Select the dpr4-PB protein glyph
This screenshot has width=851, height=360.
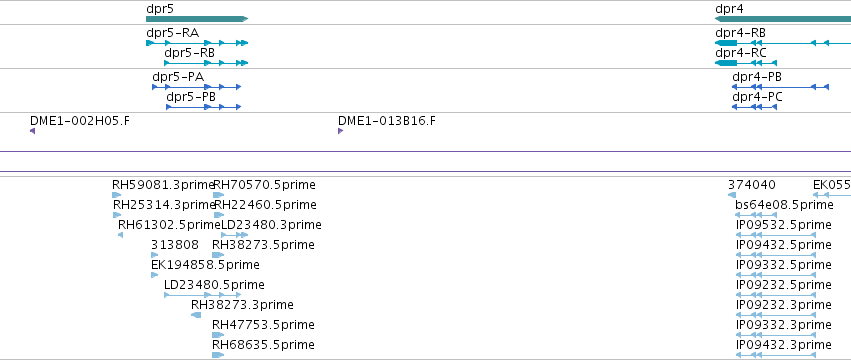point(780,87)
